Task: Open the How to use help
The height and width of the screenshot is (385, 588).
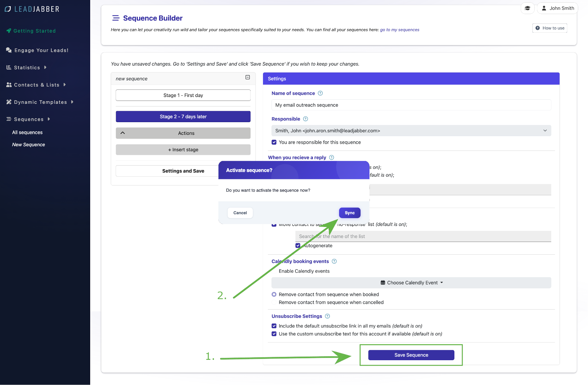Action: click(550, 28)
